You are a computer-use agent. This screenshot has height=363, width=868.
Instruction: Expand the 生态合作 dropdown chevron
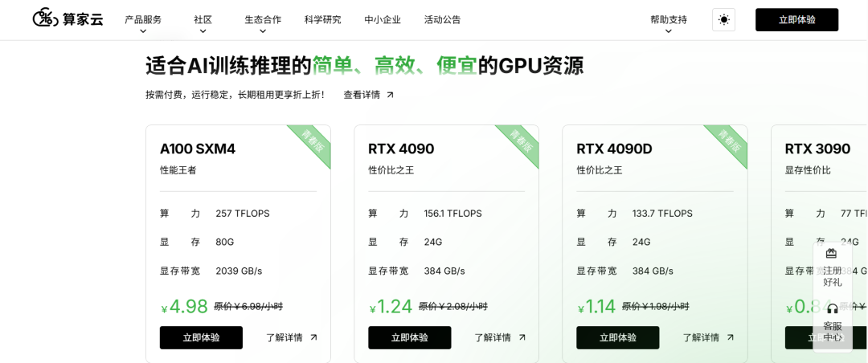(262, 31)
